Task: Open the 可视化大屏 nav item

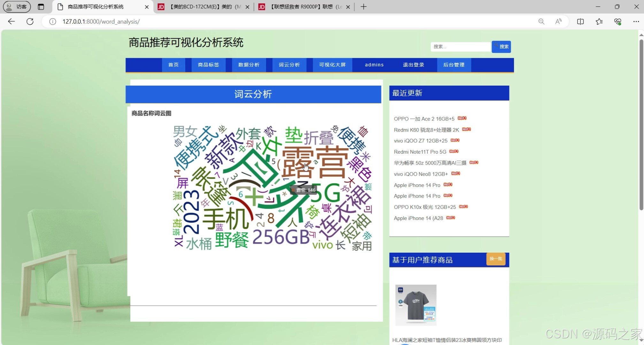Action: pyautogui.click(x=332, y=65)
